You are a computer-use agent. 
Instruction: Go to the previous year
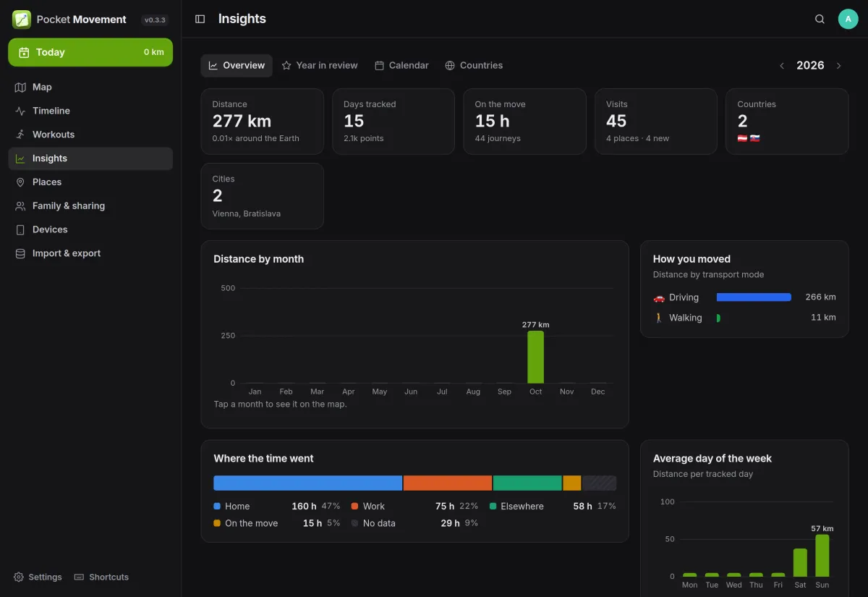pos(782,66)
